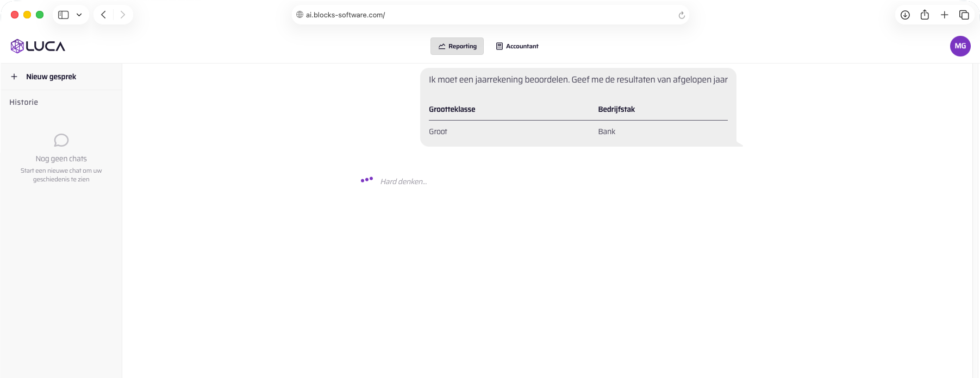Open a new tab with plus icon
The width and height of the screenshot is (980, 378).
pyautogui.click(x=945, y=15)
